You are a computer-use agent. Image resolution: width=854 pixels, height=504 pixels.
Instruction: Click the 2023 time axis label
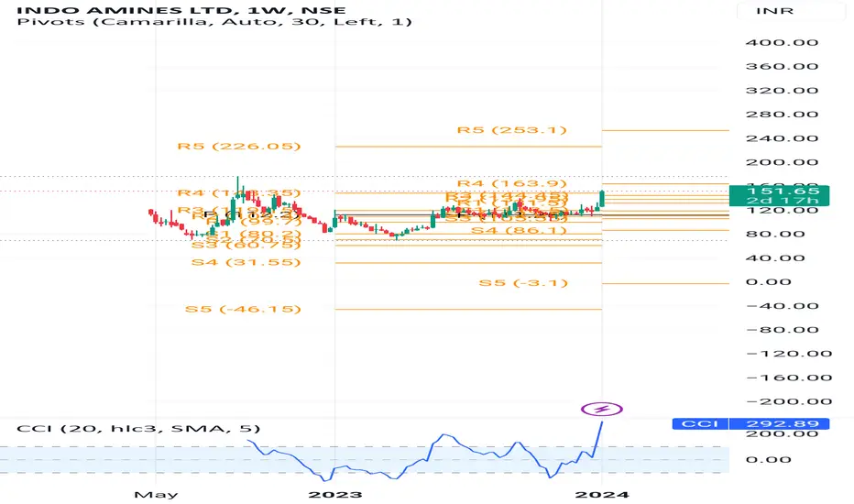tap(335, 495)
